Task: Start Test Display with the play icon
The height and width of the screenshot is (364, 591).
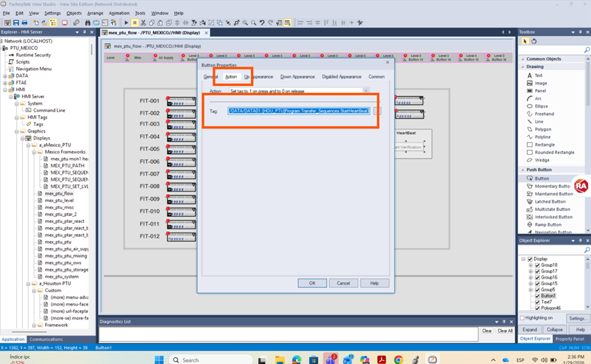Action: (126, 22)
